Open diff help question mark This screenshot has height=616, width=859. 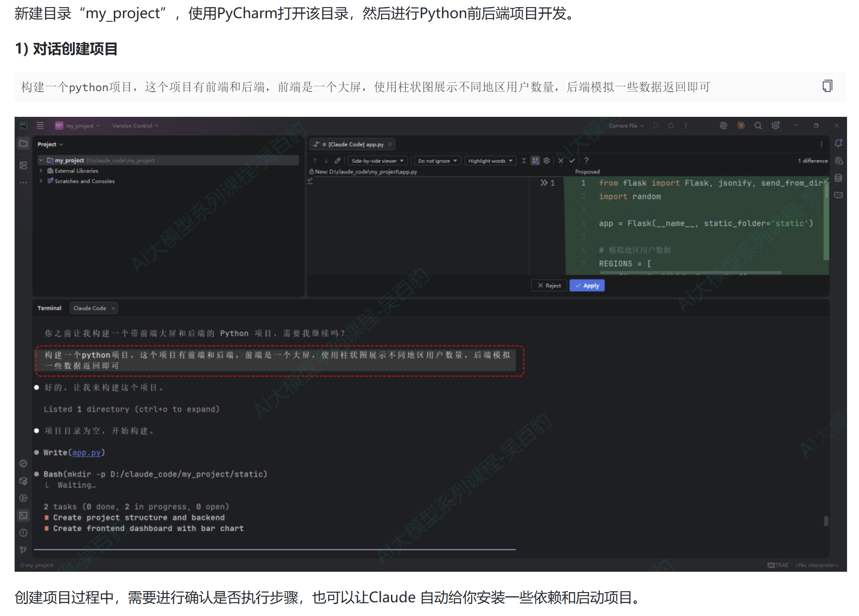pyautogui.click(x=586, y=161)
